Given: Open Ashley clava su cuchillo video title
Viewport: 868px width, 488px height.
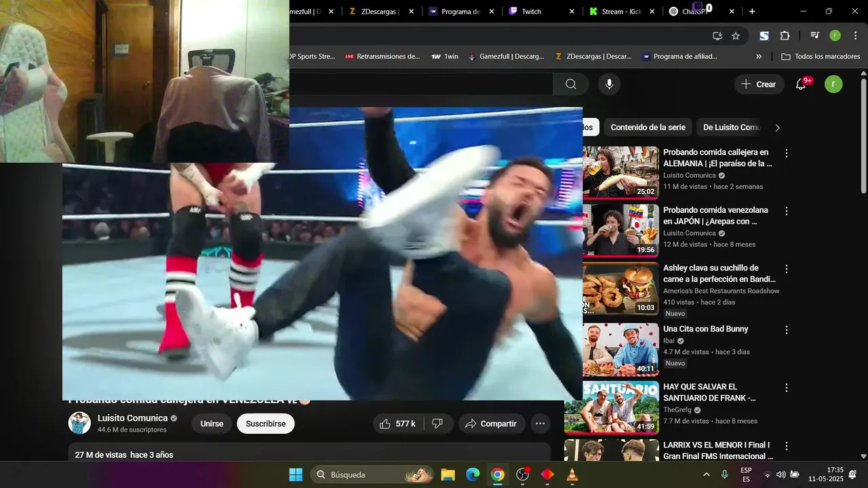Looking at the screenshot, I should (719, 273).
